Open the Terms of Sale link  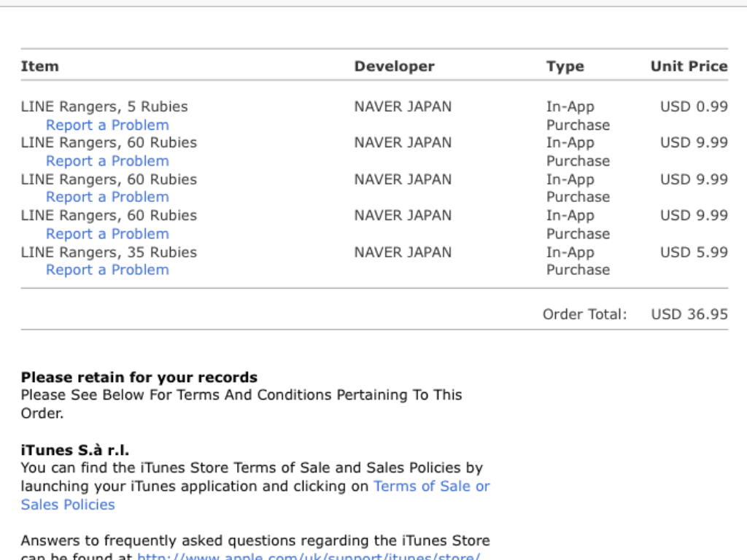tap(423, 486)
